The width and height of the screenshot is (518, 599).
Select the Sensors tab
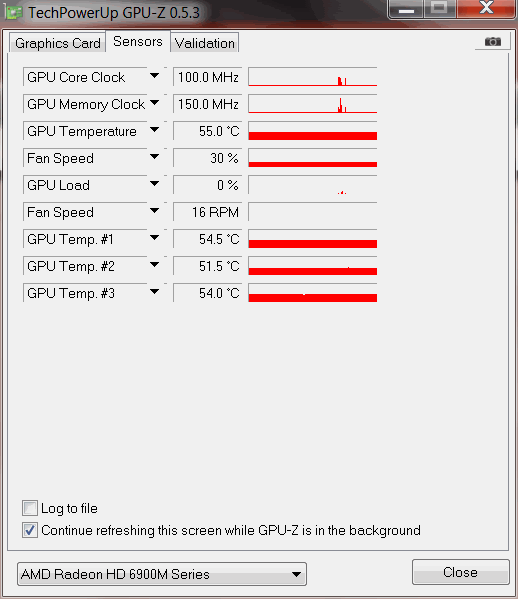coord(138,41)
